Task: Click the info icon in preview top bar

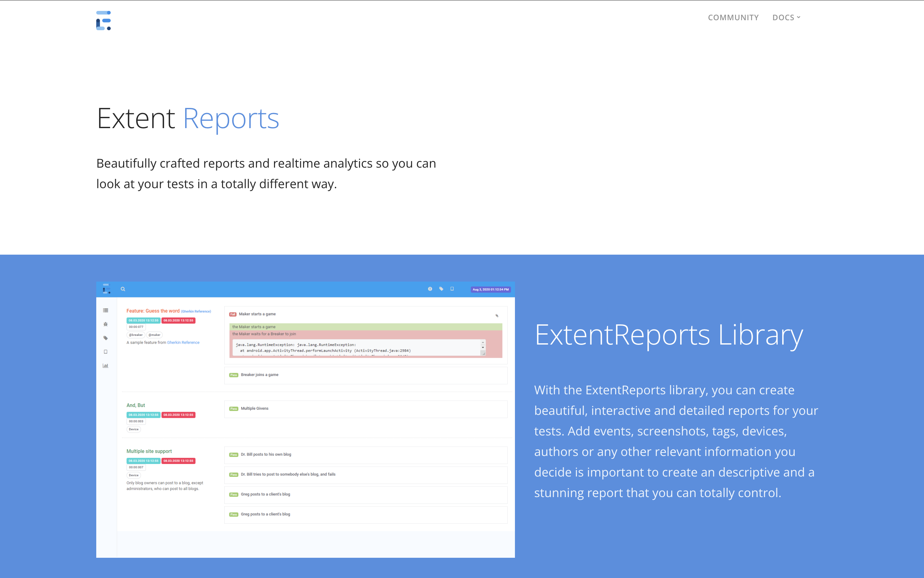Action: point(430,289)
